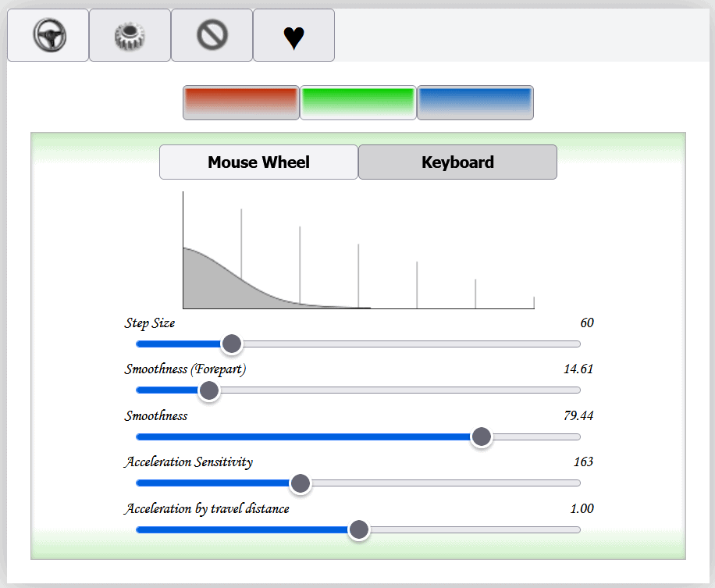715x588 pixels.
Task: Click the Acceleration by travel distance label
Action: [x=207, y=508]
